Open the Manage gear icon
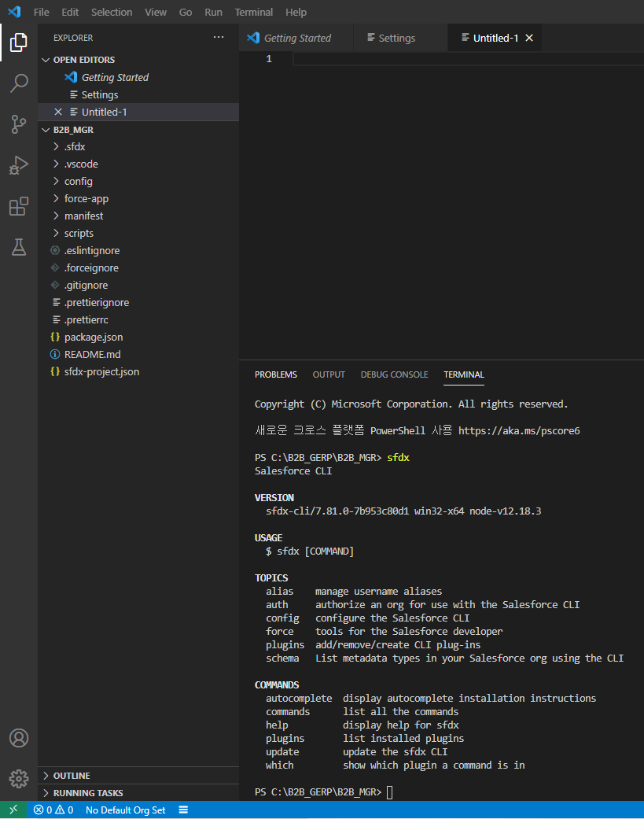The image size is (644, 819). tap(19, 778)
